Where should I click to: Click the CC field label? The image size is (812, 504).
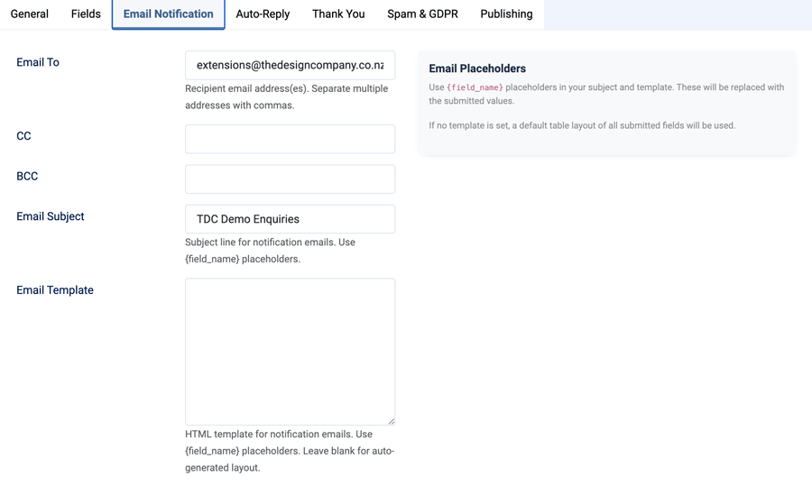point(23,136)
